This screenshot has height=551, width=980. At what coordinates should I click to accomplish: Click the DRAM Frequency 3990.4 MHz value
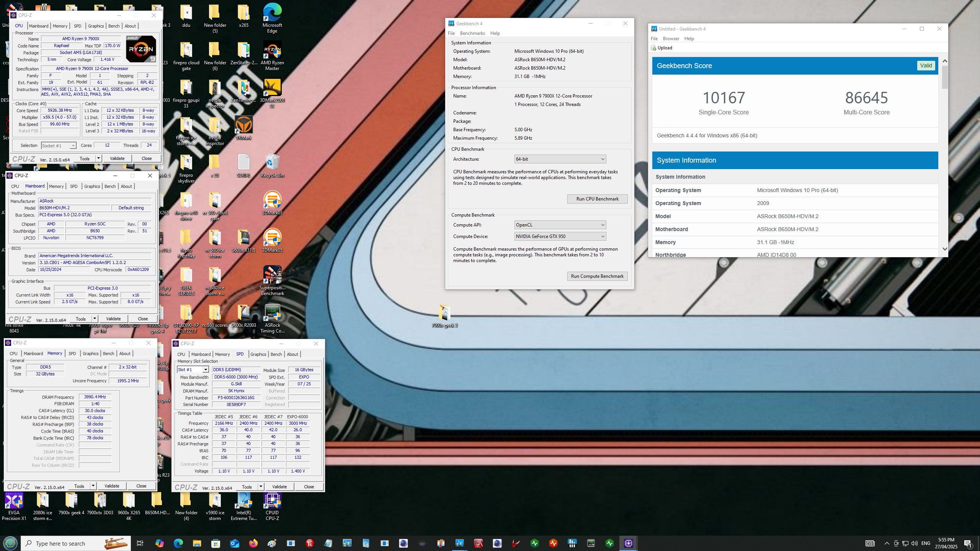[x=95, y=397]
